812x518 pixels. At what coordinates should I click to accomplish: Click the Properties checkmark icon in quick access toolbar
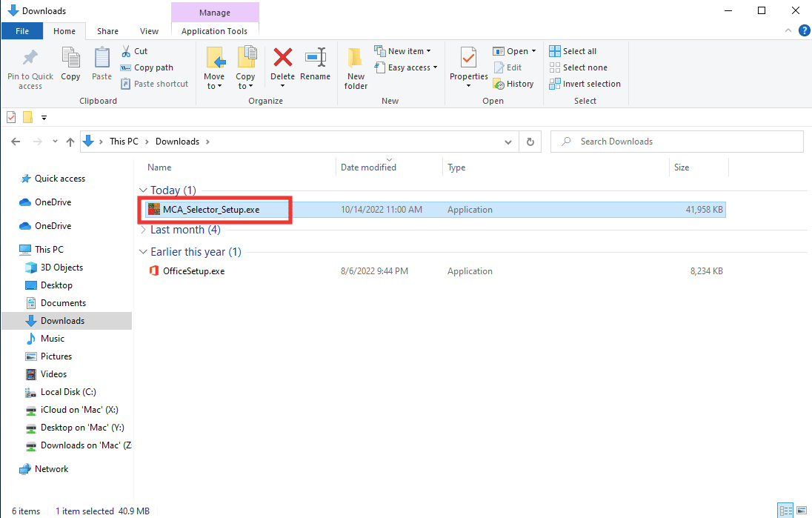11,118
